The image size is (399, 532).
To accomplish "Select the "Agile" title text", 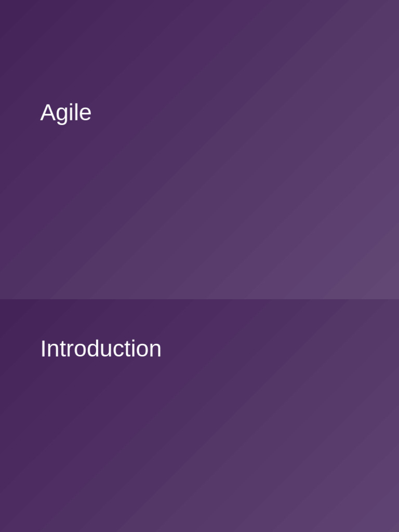I will 66,113.
